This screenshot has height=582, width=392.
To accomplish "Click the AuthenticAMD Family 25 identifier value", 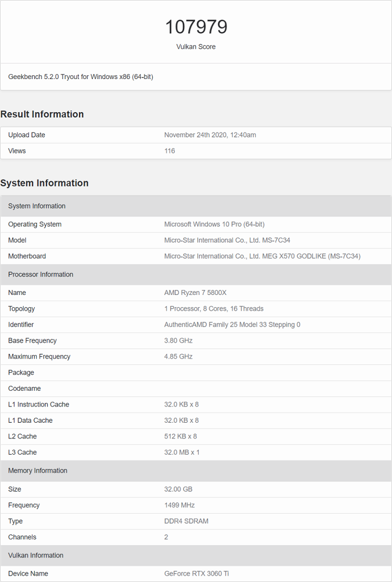I will tap(232, 325).
